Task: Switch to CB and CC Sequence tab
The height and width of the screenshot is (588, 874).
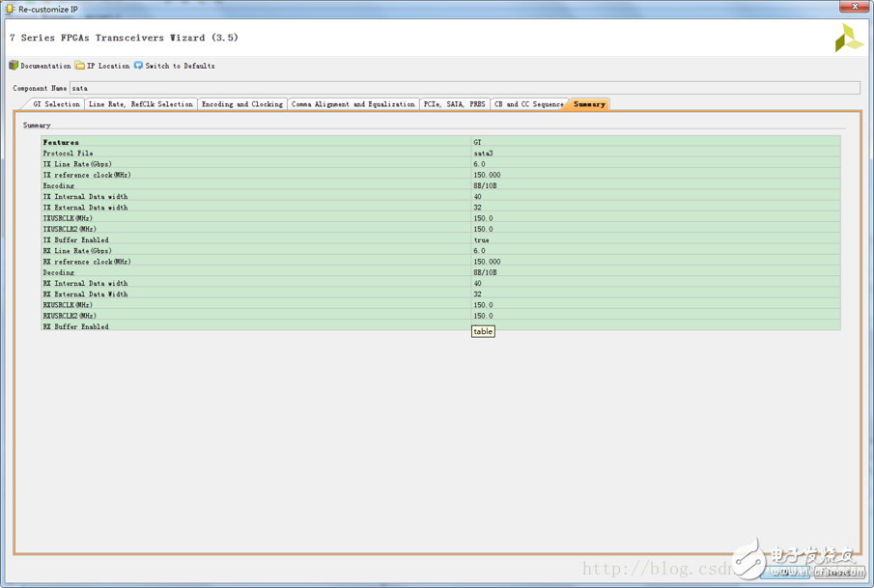Action: click(x=528, y=104)
